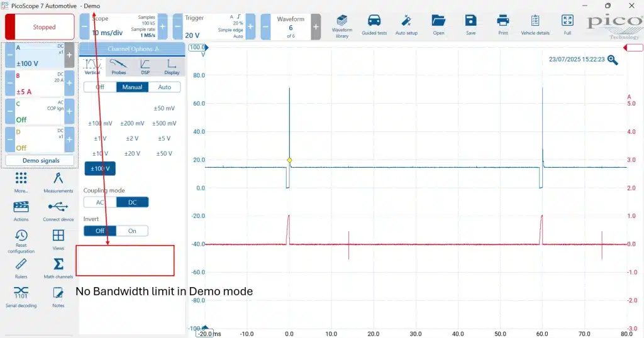
Task: Click the Stopped run button
Action: point(40,26)
